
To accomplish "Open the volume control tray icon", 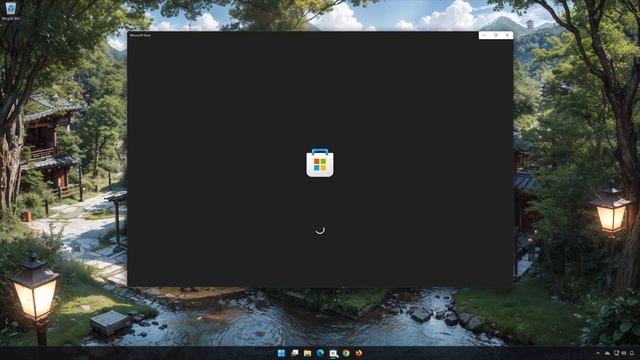I will pyautogui.click(x=624, y=353).
